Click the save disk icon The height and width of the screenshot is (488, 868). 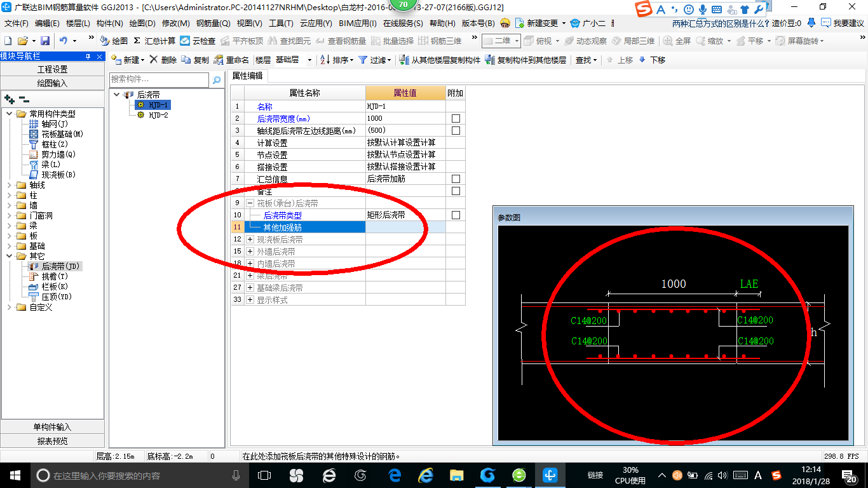point(45,41)
